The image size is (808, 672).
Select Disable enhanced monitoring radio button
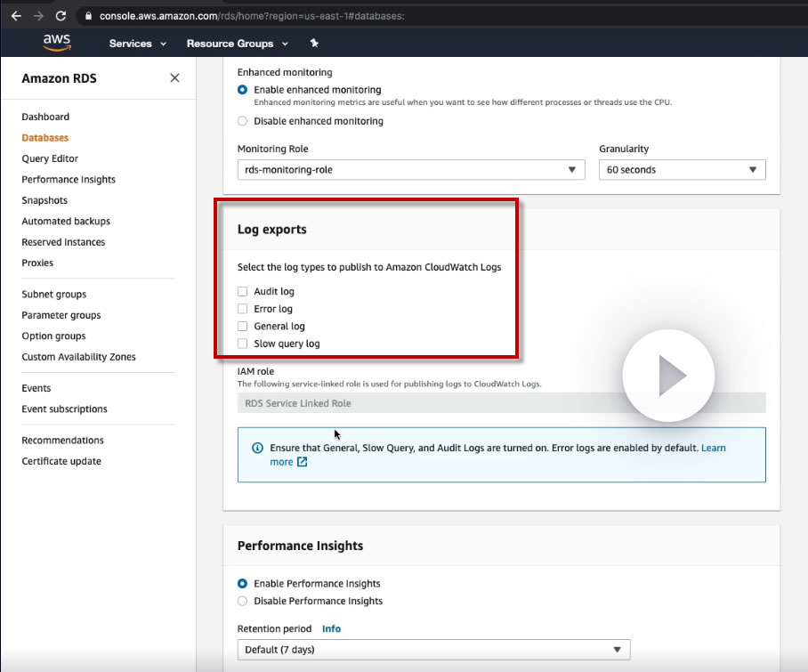243,121
